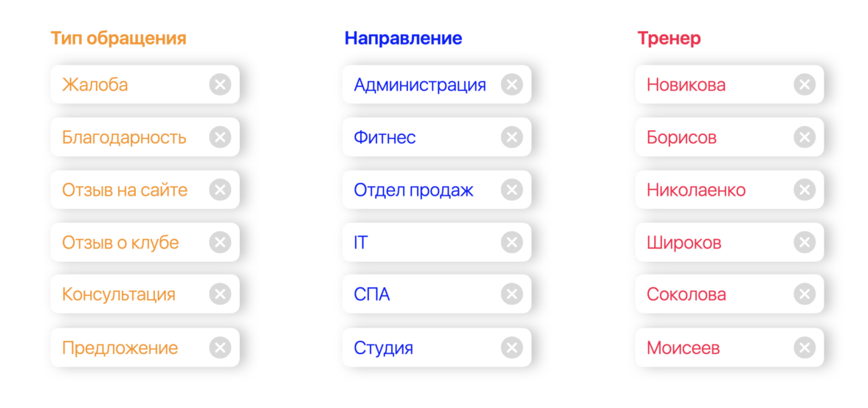Select the Отзыв о клубе item
868x408 pixels.
[120, 242]
